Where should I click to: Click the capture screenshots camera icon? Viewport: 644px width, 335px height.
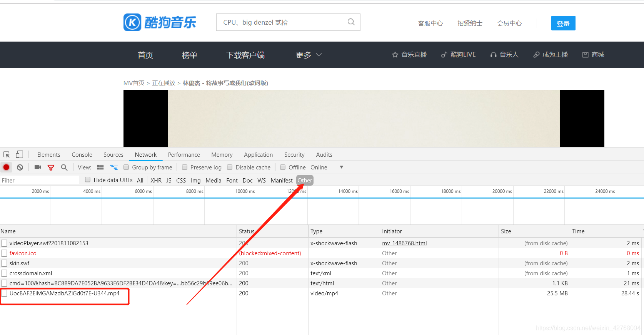coord(38,167)
